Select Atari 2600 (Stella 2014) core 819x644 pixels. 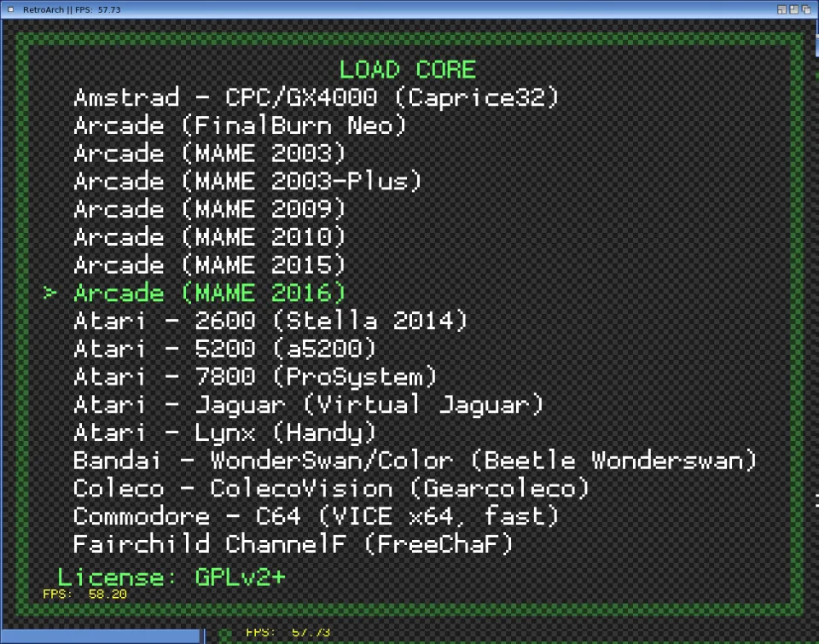[270, 321]
